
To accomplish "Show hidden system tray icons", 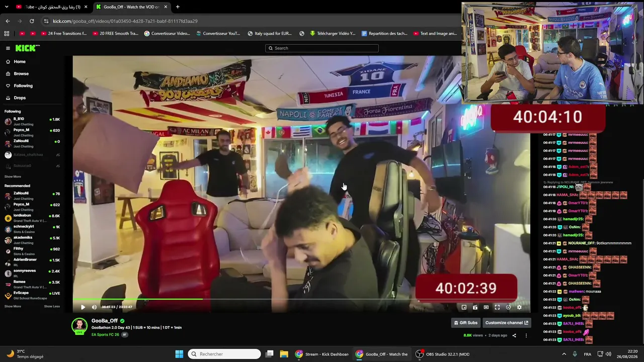I will pyautogui.click(x=563, y=354).
